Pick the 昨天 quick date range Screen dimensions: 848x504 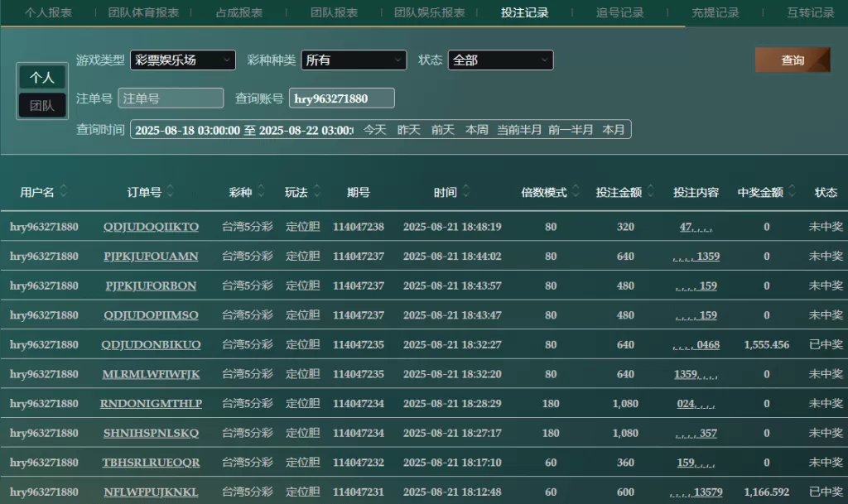(409, 130)
